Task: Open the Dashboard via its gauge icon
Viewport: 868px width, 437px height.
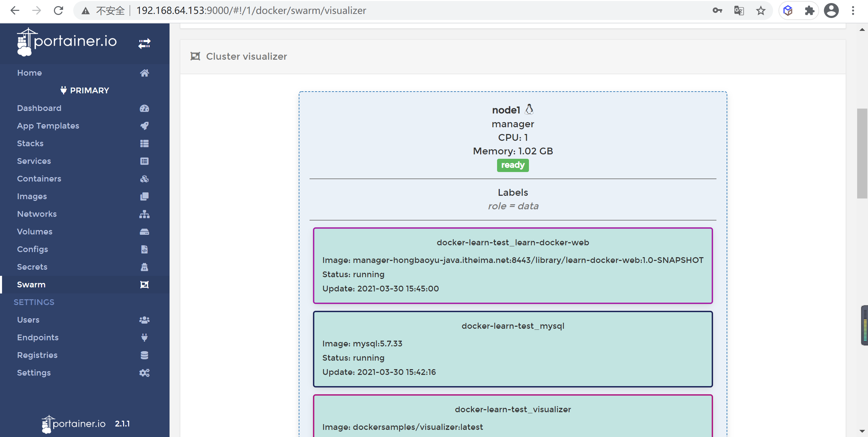Action: point(145,108)
